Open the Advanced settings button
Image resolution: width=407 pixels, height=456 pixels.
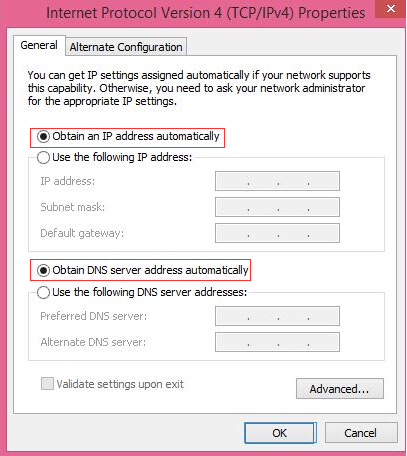coord(340,389)
